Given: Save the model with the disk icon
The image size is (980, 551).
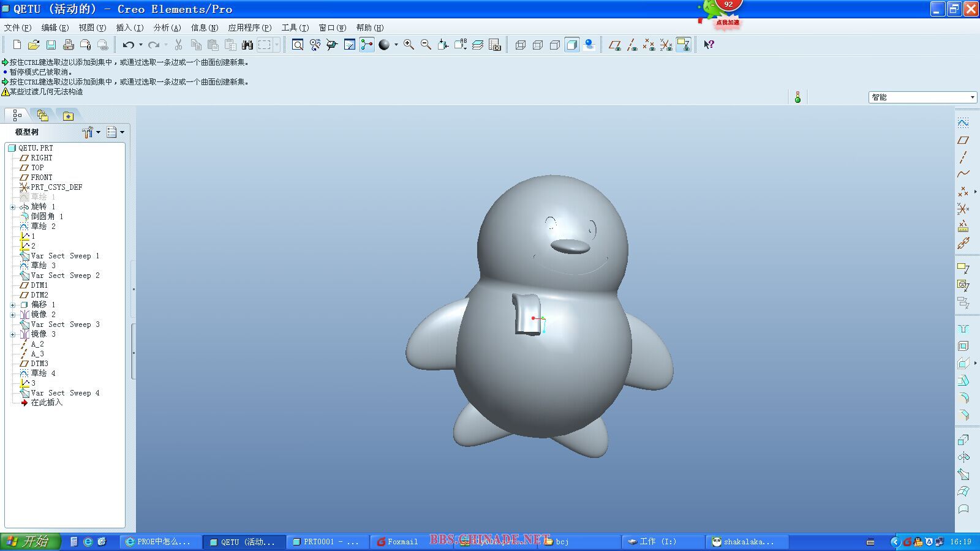Looking at the screenshot, I should (51, 45).
